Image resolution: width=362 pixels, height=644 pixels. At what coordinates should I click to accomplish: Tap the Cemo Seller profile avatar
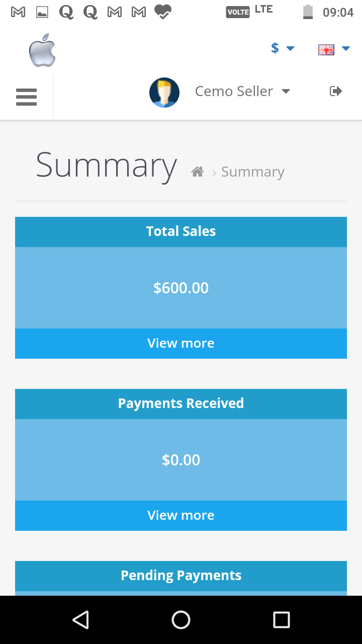pyautogui.click(x=164, y=93)
